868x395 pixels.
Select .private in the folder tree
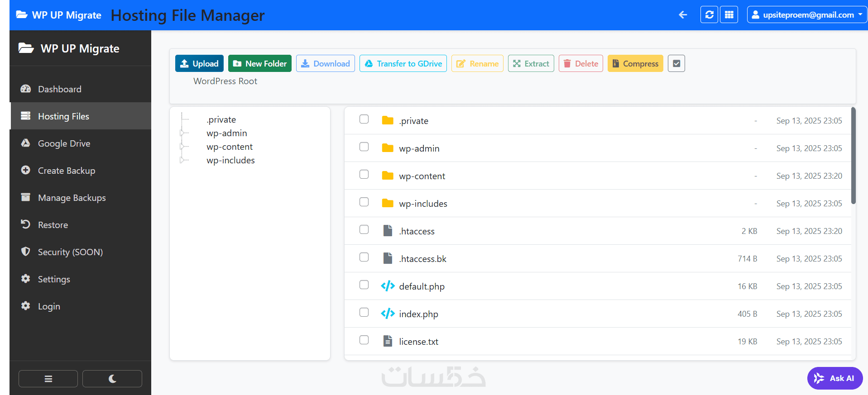(x=221, y=119)
